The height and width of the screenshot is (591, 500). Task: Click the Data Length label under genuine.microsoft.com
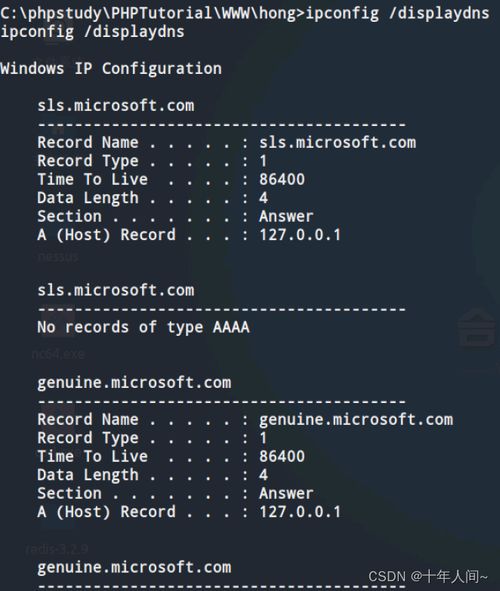[88, 475]
